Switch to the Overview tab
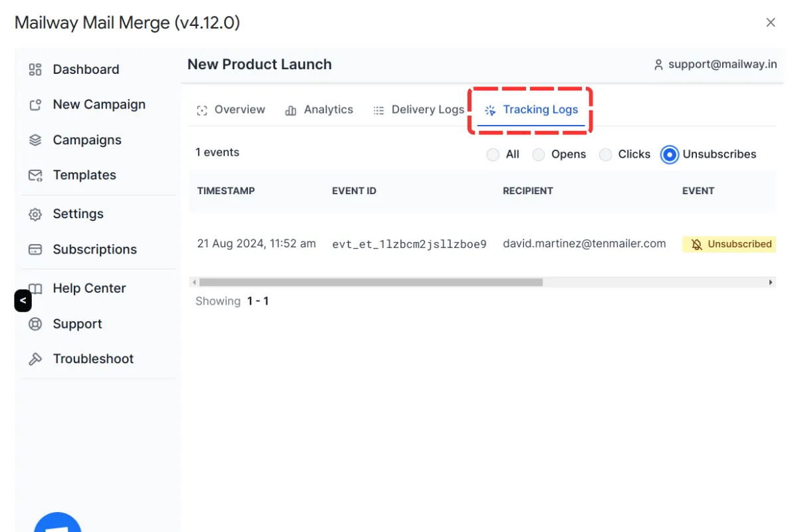Screen dimensions: 798x532 [231, 110]
